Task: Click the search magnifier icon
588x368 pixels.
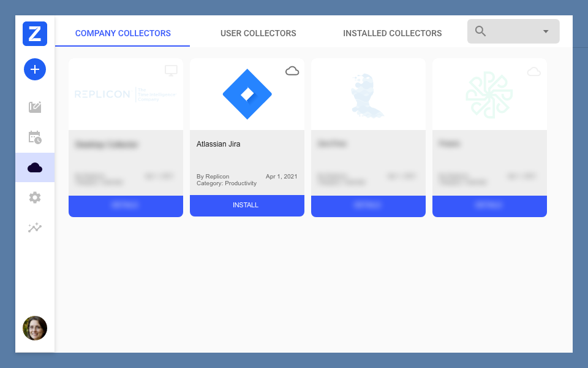Action: 480,31
